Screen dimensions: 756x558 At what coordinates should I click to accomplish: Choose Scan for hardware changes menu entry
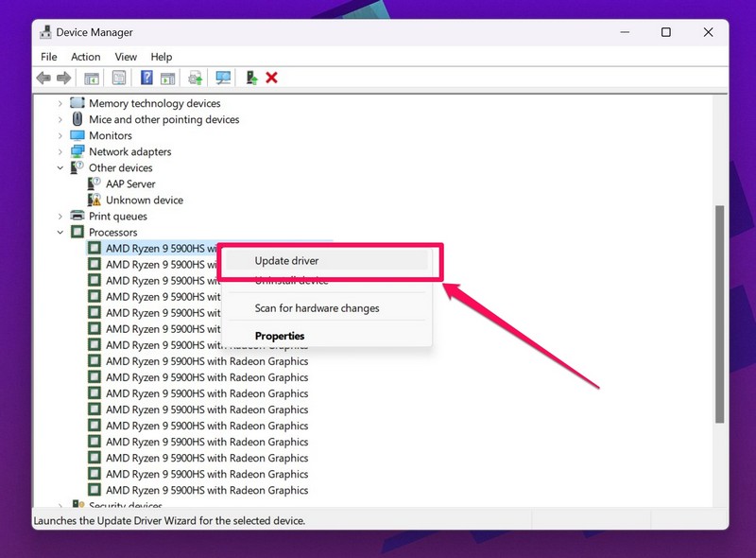coord(317,308)
